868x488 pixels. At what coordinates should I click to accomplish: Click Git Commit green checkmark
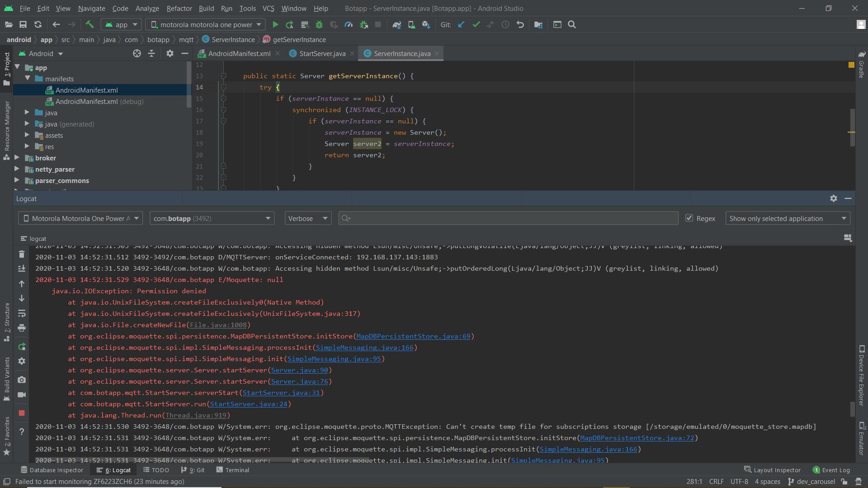(476, 25)
